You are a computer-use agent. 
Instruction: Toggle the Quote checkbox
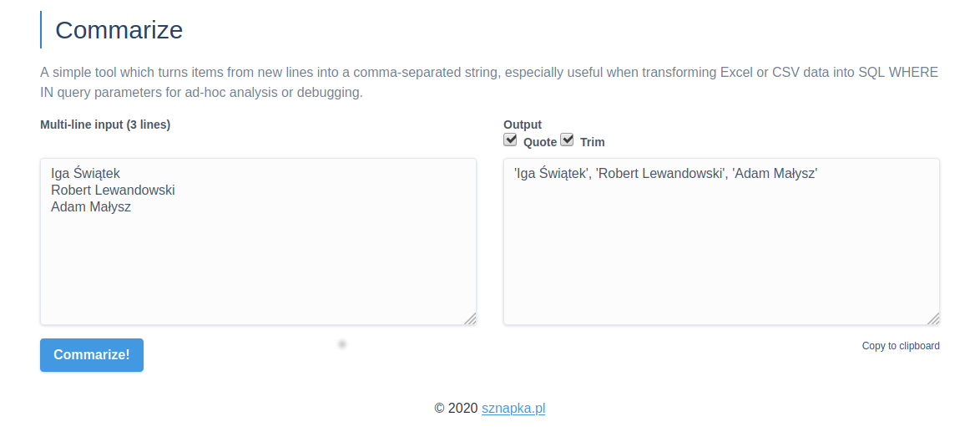510,140
